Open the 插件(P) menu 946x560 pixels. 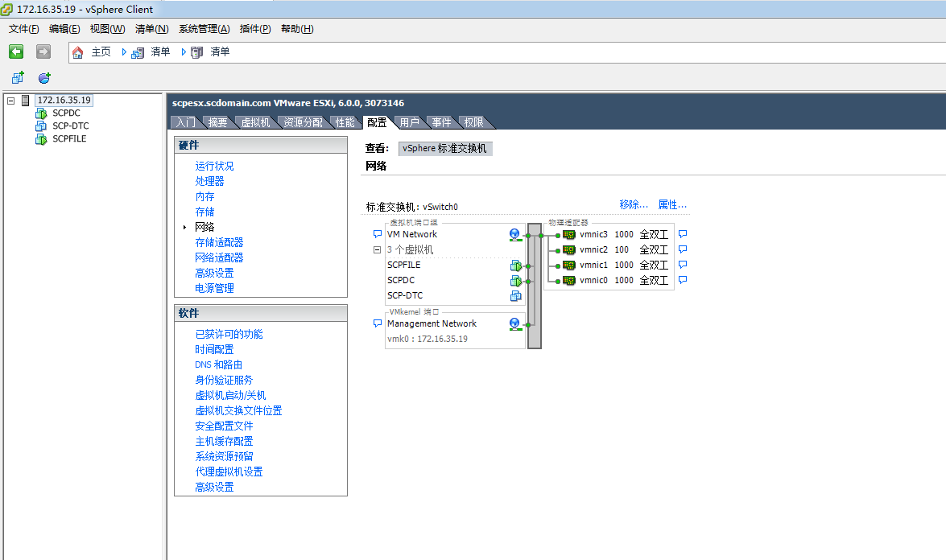pyautogui.click(x=255, y=29)
